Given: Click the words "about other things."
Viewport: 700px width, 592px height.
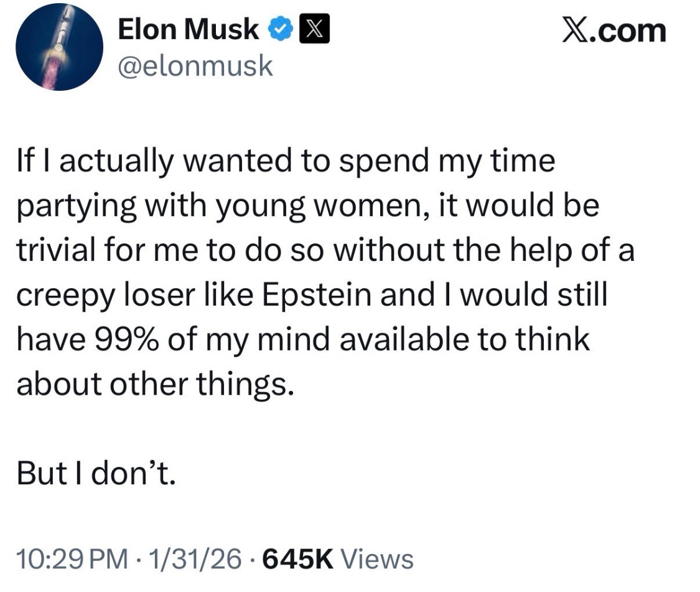Looking at the screenshot, I should click(153, 384).
